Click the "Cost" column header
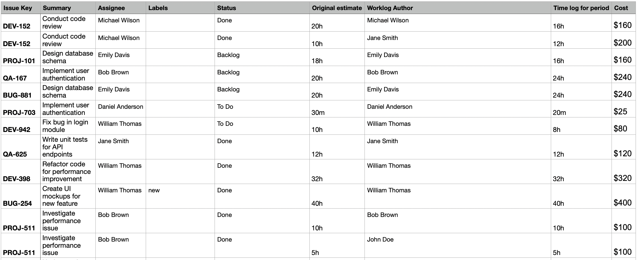This screenshot has height=260, width=644. (621, 8)
